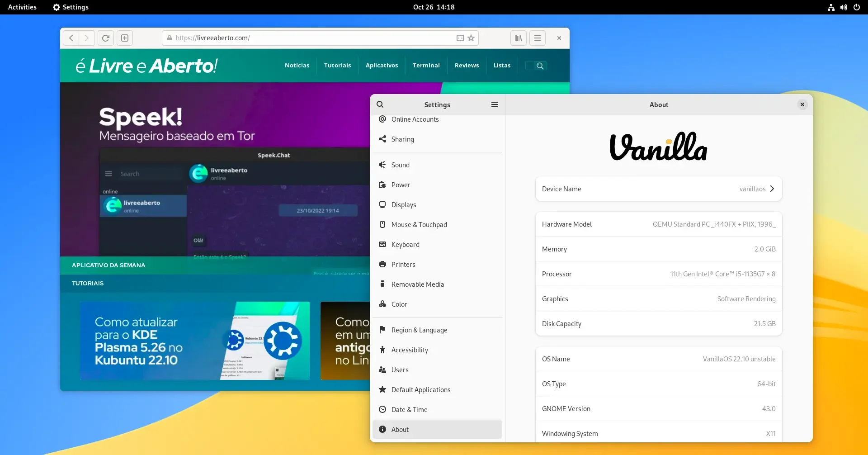Click the GNOME Version 43.0 value
The image size is (868, 455).
769,409
